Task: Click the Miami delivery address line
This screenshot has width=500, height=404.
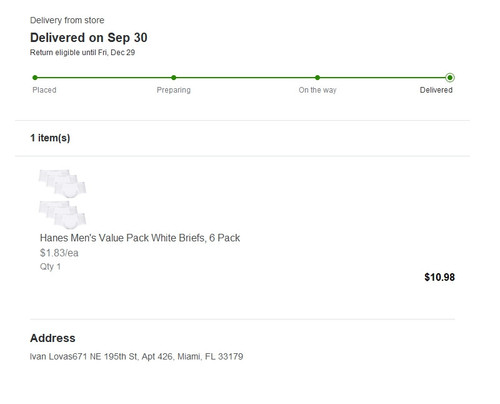Action: coord(136,357)
